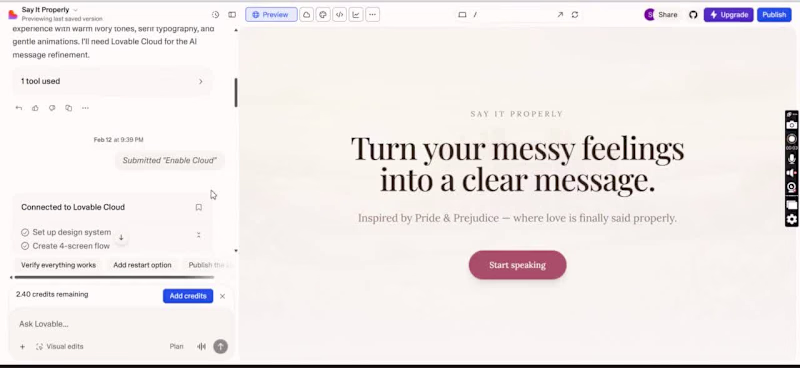Viewport: 800px width, 368px height.
Task: Click the chat panel vertical scrollbar thumb
Action: point(236,92)
